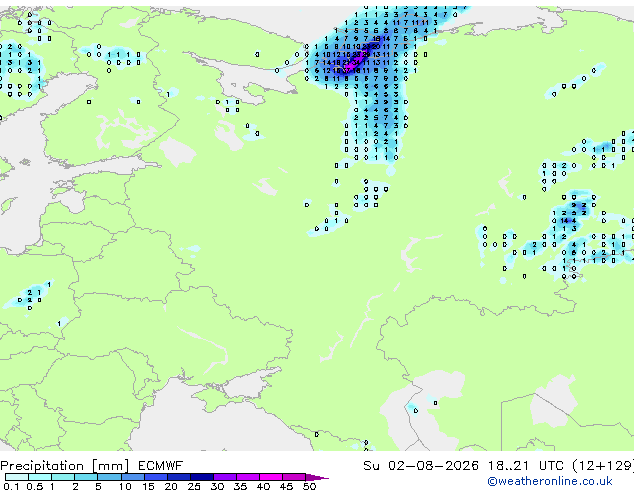The height and width of the screenshot is (490, 634).
Task: Click the '(12+129)' forecast run text
Action: 603,466
